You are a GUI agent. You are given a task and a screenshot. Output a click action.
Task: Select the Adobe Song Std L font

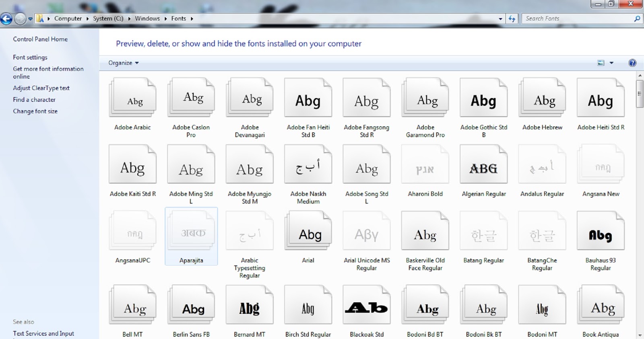point(367,164)
